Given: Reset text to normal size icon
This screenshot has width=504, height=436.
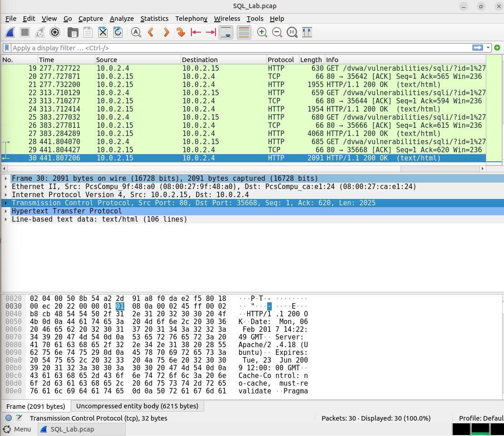Looking at the screenshot, I should [x=292, y=33].
